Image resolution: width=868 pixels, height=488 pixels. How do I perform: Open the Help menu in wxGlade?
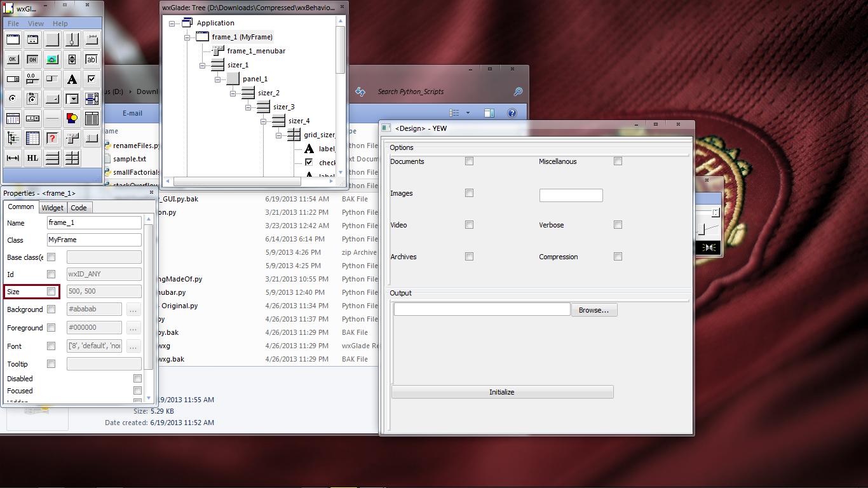point(60,24)
